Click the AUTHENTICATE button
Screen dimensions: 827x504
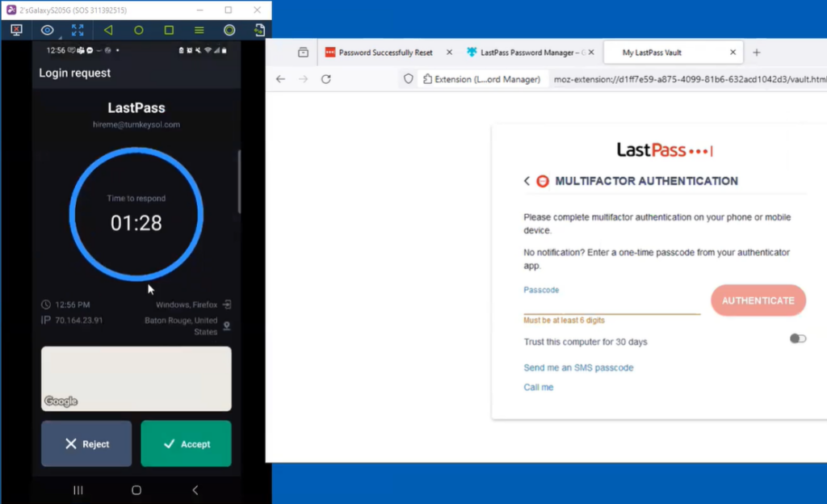(x=758, y=300)
